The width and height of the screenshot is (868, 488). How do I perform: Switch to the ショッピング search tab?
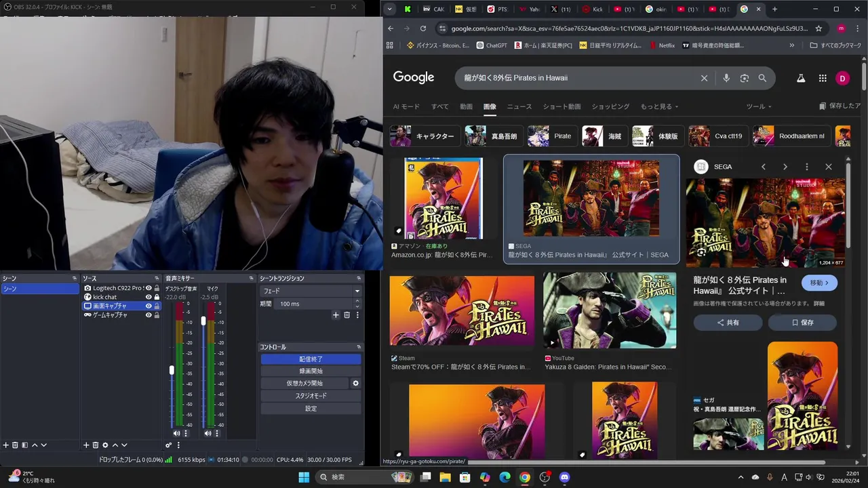pyautogui.click(x=610, y=106)
